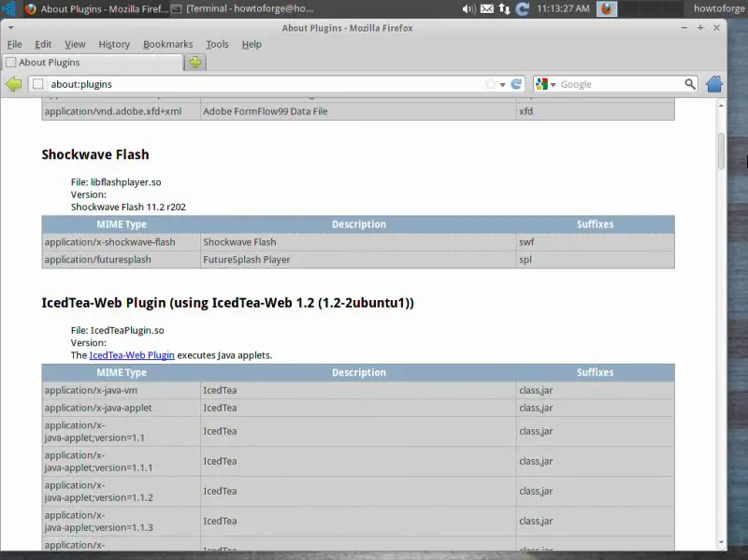The width and height of the screenshot is (748, 560).
Task: Click the howtoforge user menu in panel
Action: pos(719,8)
